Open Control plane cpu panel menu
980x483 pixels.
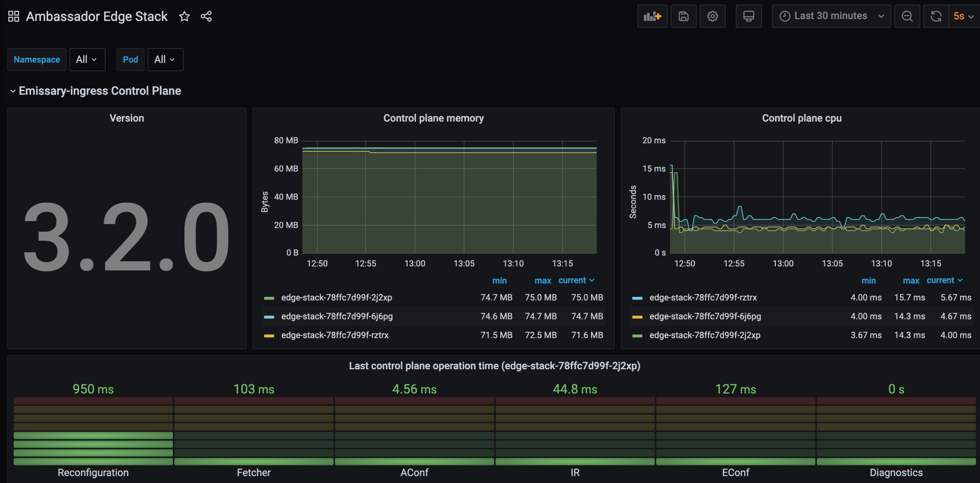click(x=801, y=118)
